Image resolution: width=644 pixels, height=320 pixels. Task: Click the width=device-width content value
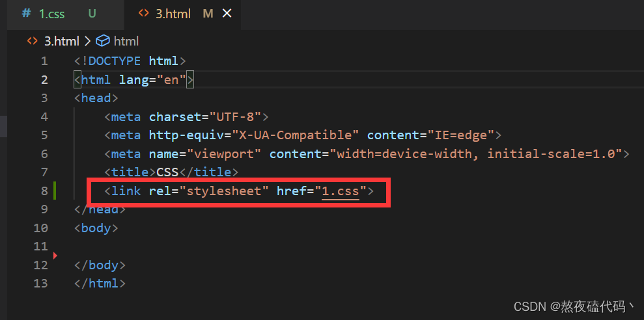[x=478, y=154]
